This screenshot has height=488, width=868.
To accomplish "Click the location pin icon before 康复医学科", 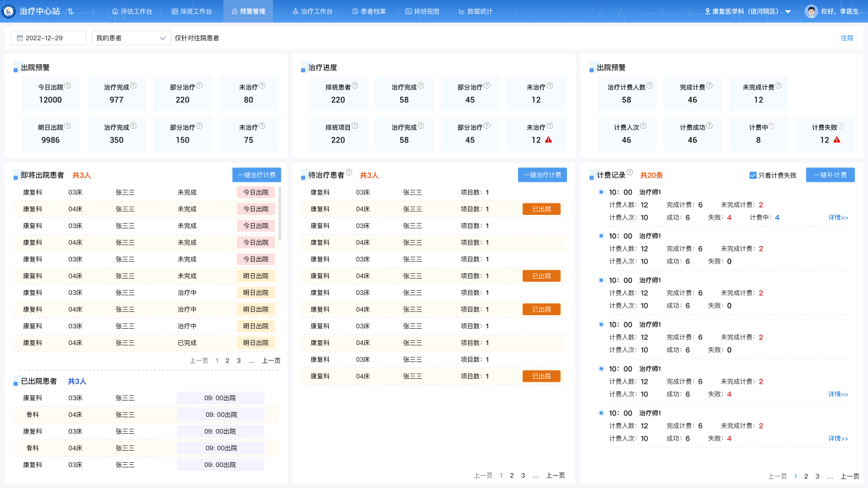I will pyautogui.click(x=707, y=12).
